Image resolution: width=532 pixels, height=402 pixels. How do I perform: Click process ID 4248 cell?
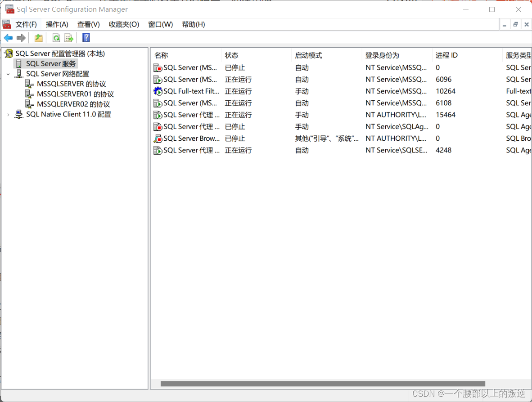point(443,150)
